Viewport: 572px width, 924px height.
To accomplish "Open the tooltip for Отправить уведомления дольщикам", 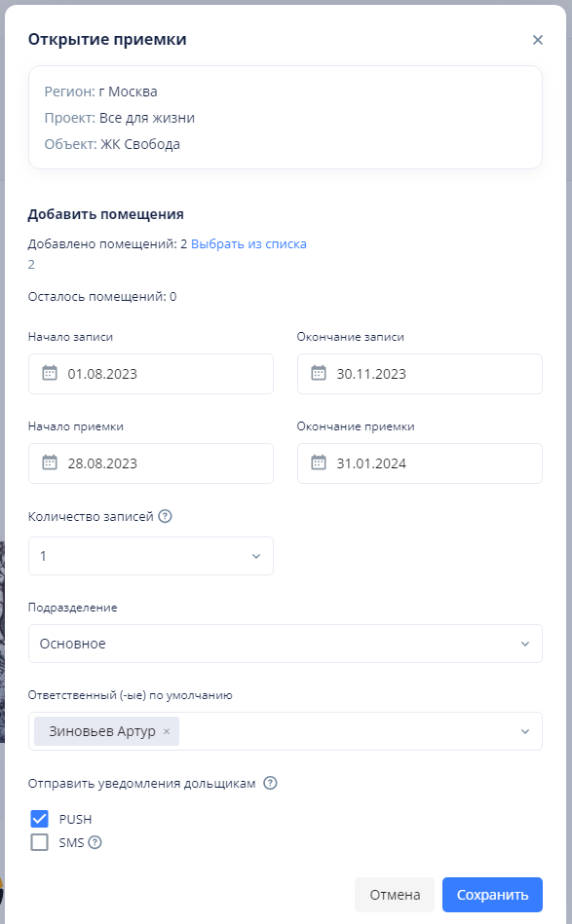I will coord(271,782).
